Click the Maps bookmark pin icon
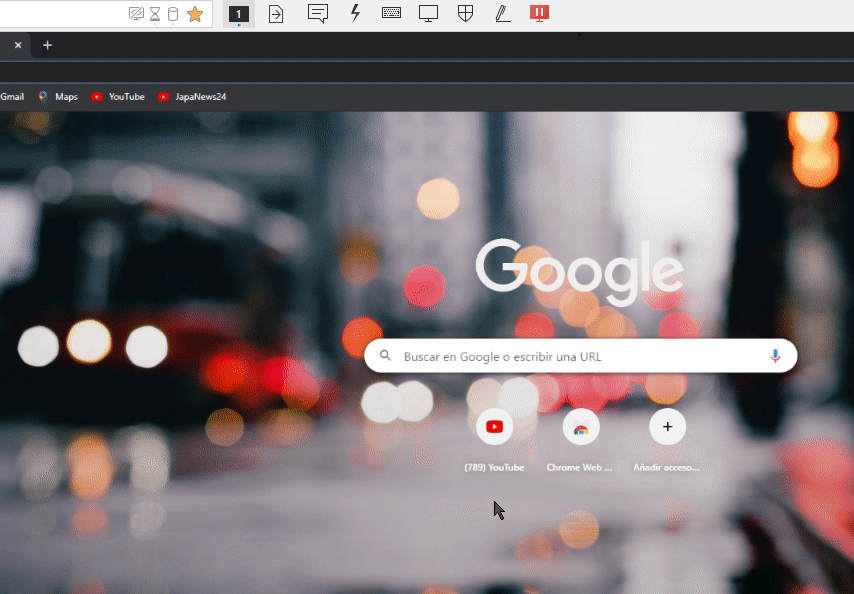The width and height of the screenshot is (854, 594). pos(43,97)
